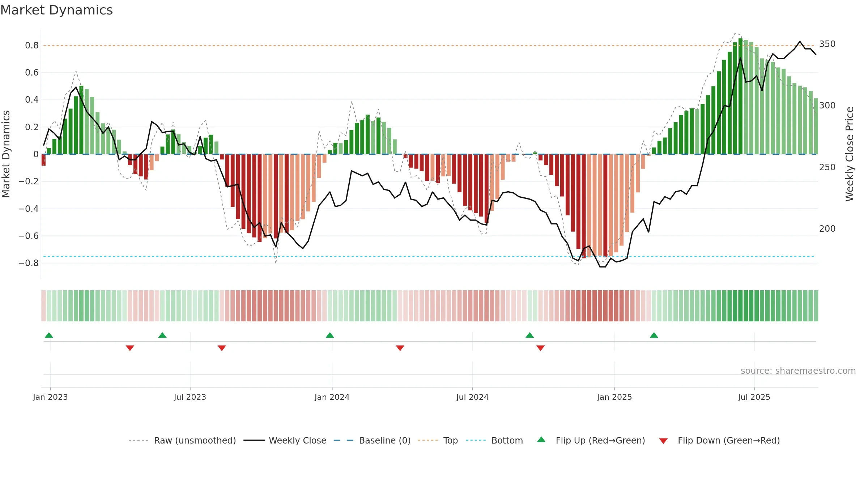Screen dimensions: 868x488
Task: Click the Jan 2024 axis label
Action: pyautogui.click(x=332, y=397)
